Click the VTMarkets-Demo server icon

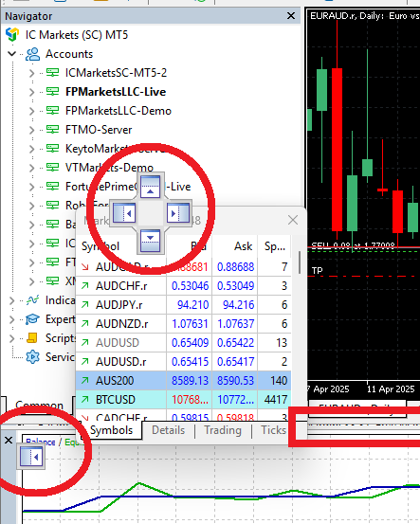coord(52,168)
